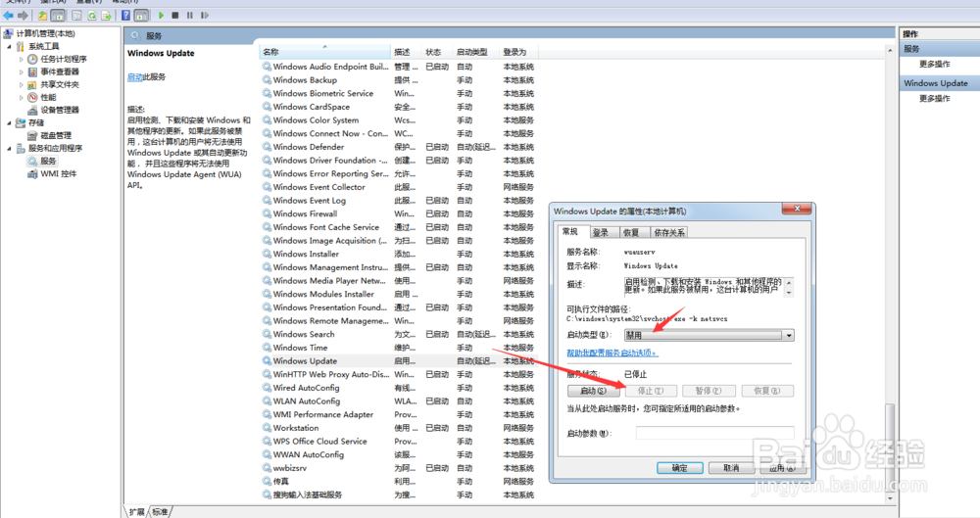This screenshot has width=980, height=518.
Task: Click scroll-down arrow of description box
Action: [x=789, y=293]
